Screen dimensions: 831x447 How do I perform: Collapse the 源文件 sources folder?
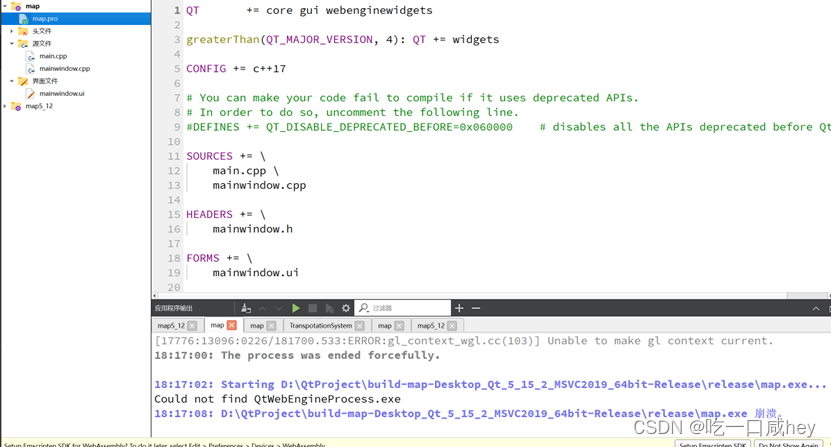[x=12, y=43]
